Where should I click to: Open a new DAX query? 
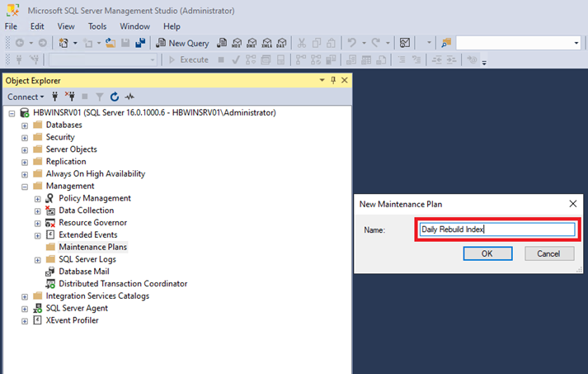(281, 43)
